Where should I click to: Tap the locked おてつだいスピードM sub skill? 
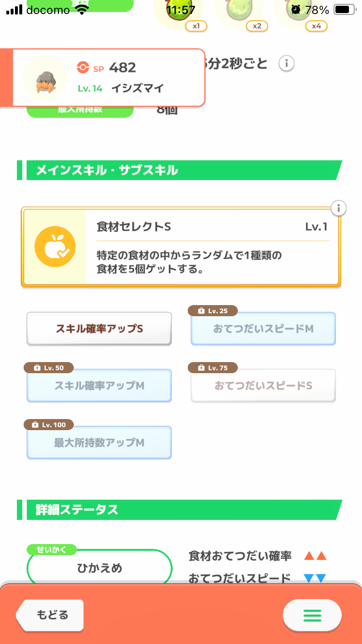263,329
